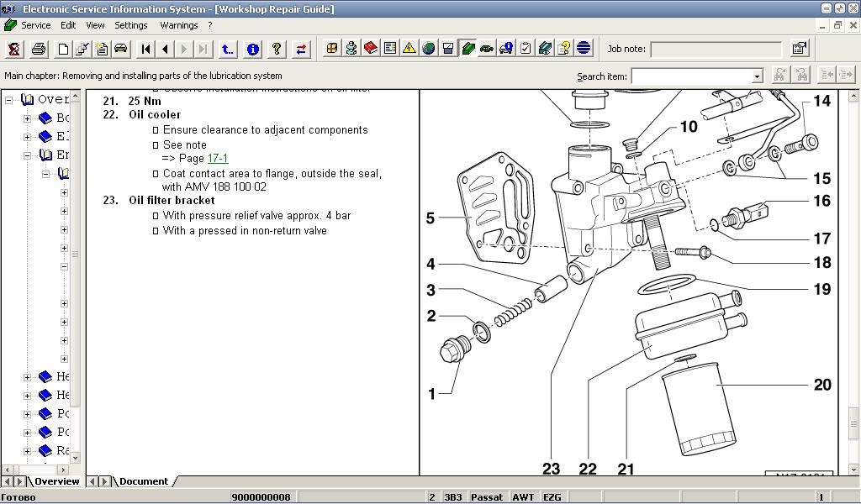
Task: Click the first binoculars search icon
Action: point(779,75)
